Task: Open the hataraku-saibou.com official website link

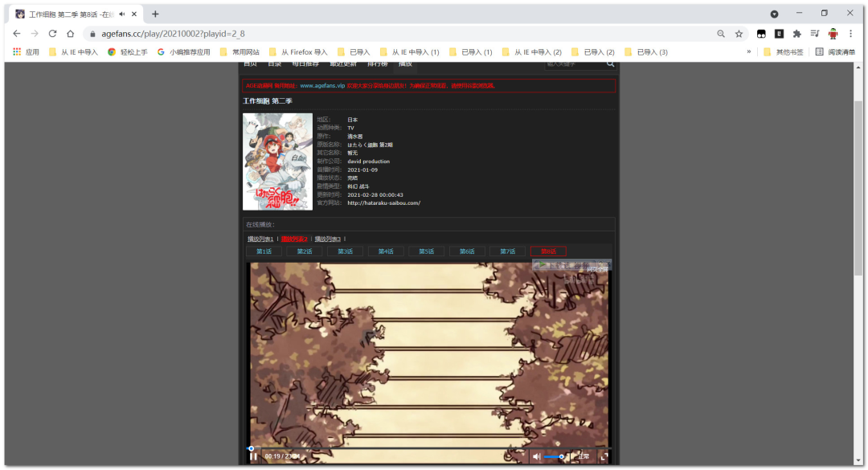Action: [x=383, y=203]
